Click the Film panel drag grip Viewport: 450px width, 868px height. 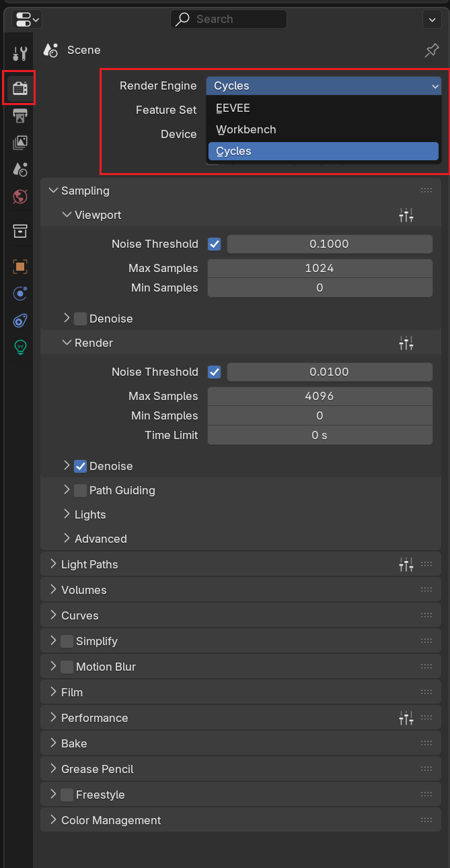pyautogui.click(x=426, y=692)
